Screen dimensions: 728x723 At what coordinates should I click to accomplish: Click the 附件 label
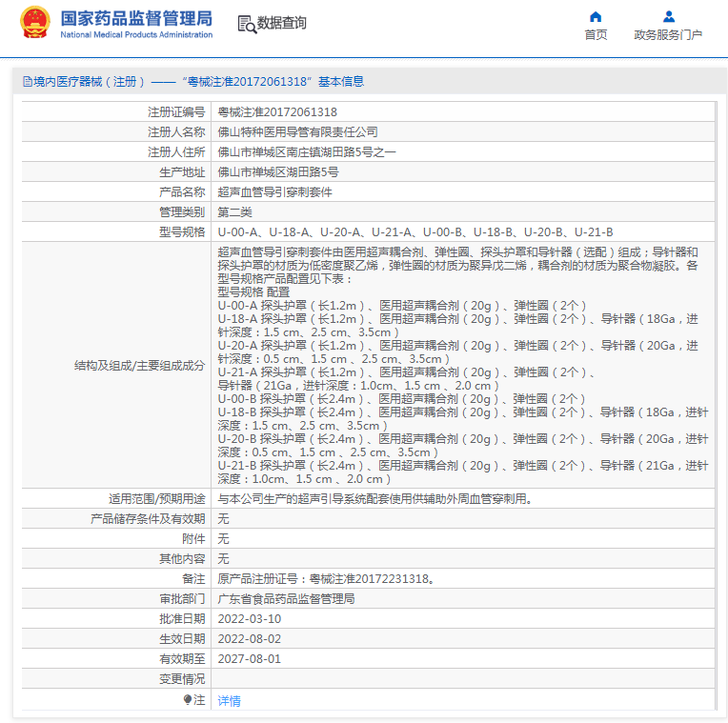click(x=193, y=539)
